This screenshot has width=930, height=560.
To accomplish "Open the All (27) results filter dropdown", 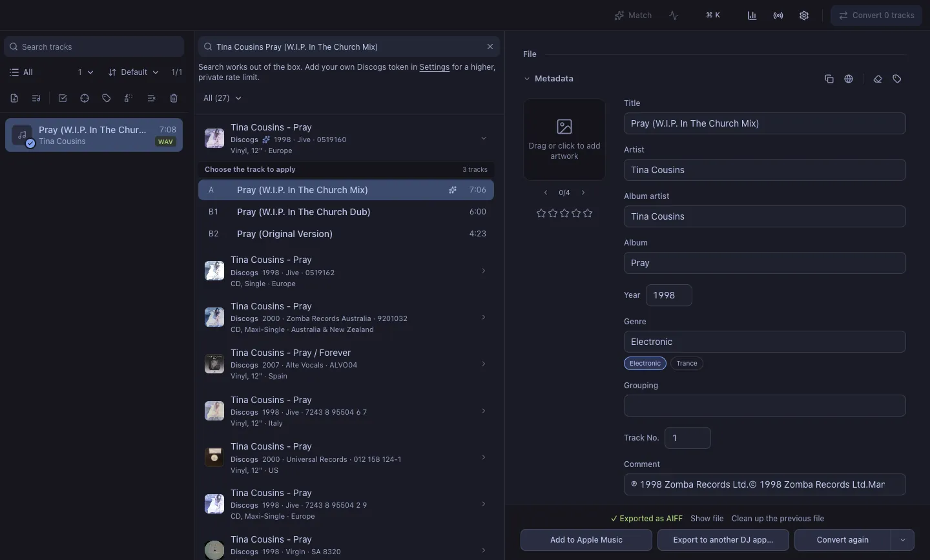I will tap(222, 98).
